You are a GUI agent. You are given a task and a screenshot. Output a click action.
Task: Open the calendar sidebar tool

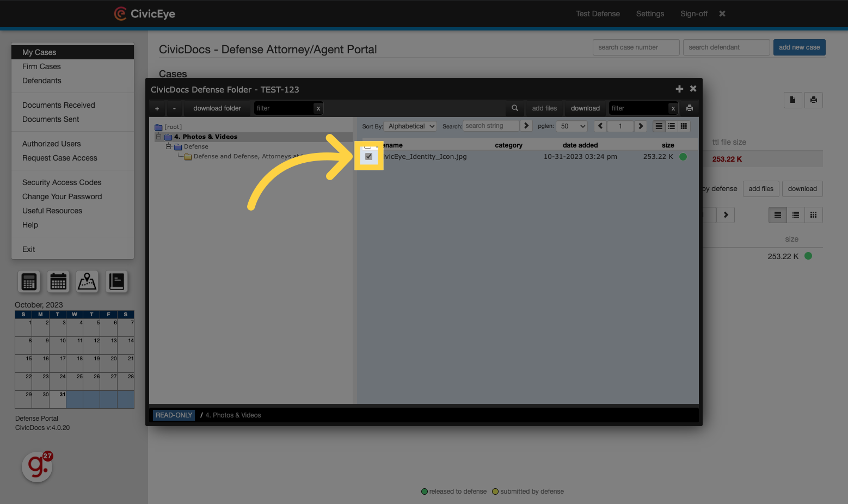click(x=58, y=281)
